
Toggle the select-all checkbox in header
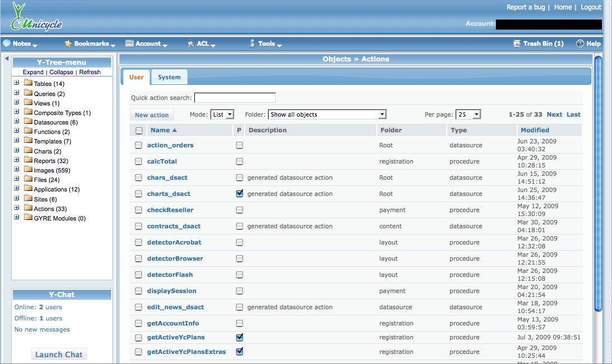138,131
